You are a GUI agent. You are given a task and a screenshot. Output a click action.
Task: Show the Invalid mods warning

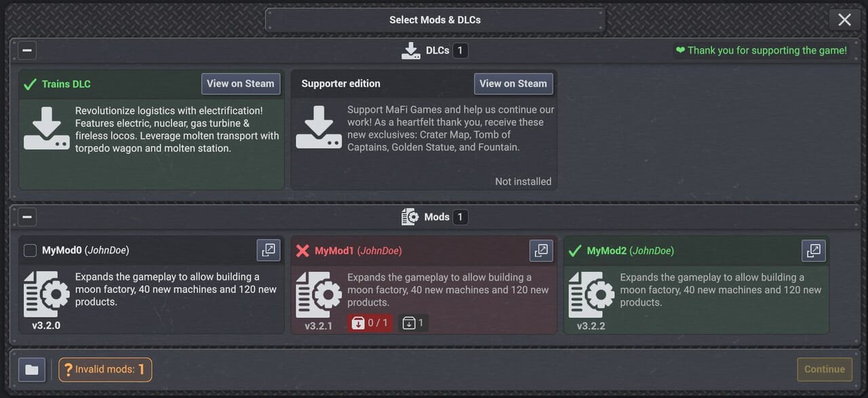click(x=105, y=370)
